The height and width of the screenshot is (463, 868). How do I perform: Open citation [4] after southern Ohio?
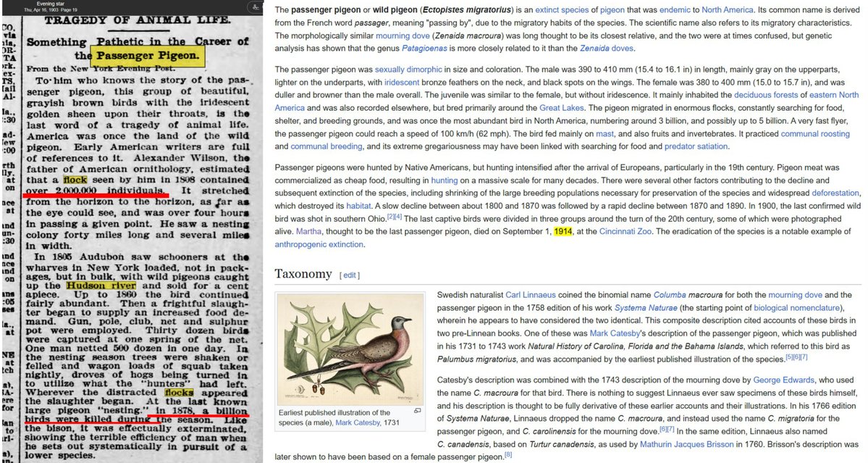click(x=398, y=217)
